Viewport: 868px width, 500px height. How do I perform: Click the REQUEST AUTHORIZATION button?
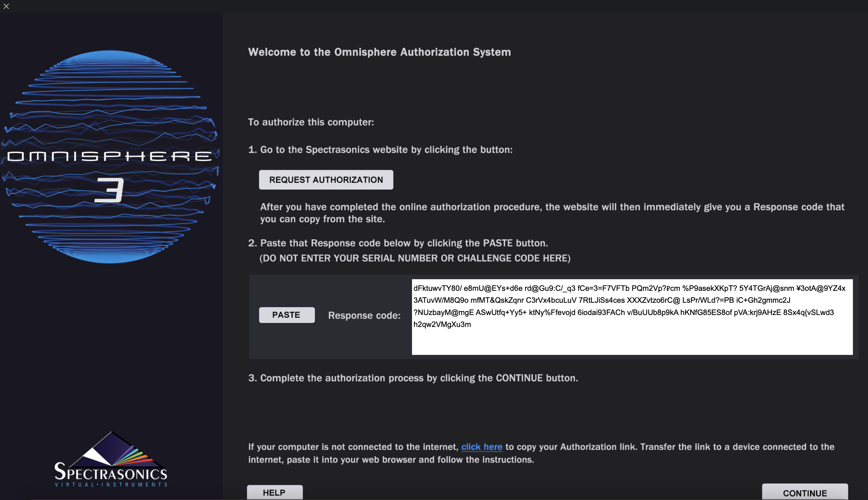click(326, 180)
